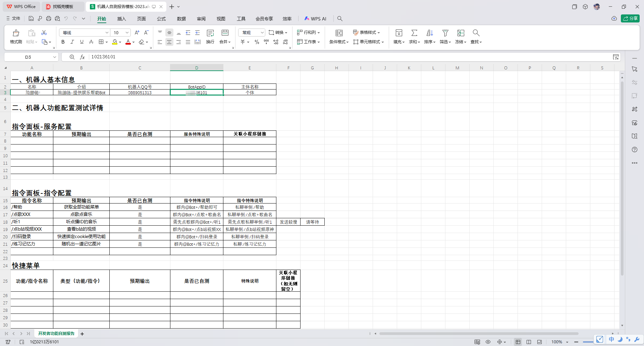The width and height of the screenshot is (644, 346).
Task: Click the Sort (排序) icon
Action: [x=430, y=33]
